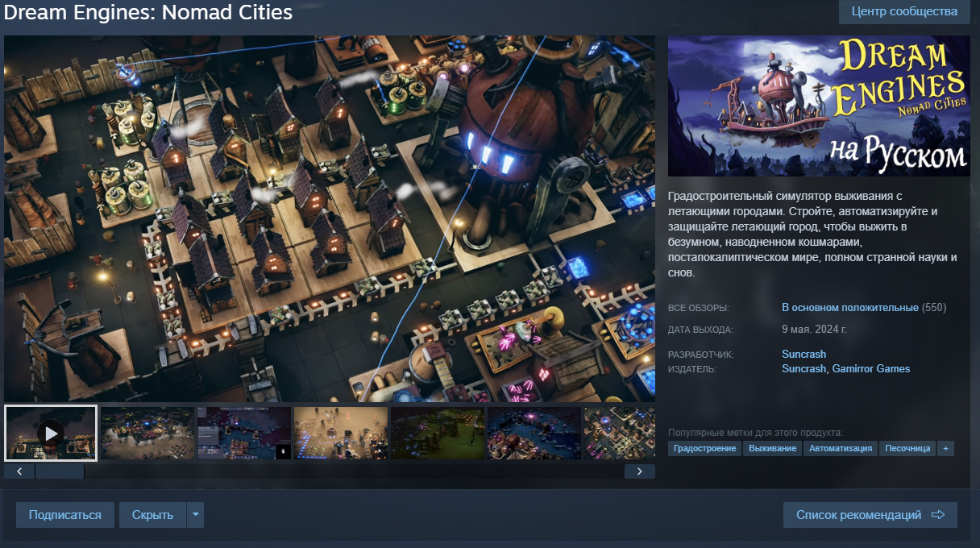Select the fifth dark green screenshot thumbnail

click(x=438, y=434)
